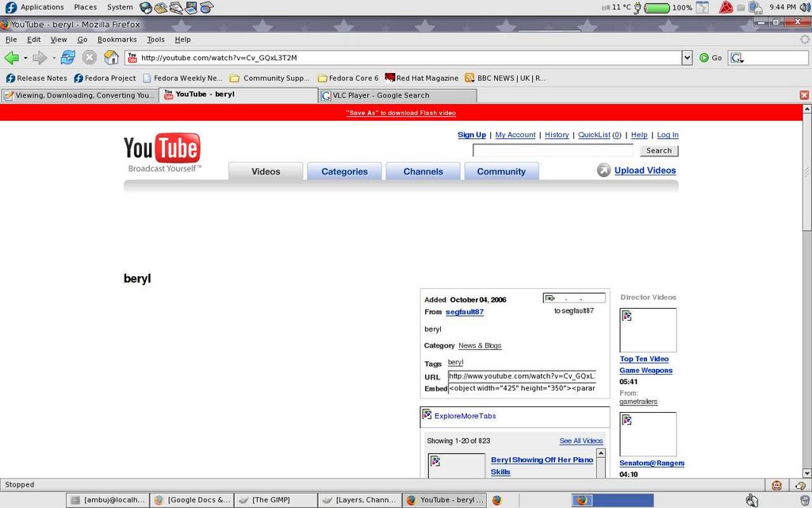This screenshot has height=508, width=812.
Task: Go back with the green Back arrow
Action: coord(11,57)
